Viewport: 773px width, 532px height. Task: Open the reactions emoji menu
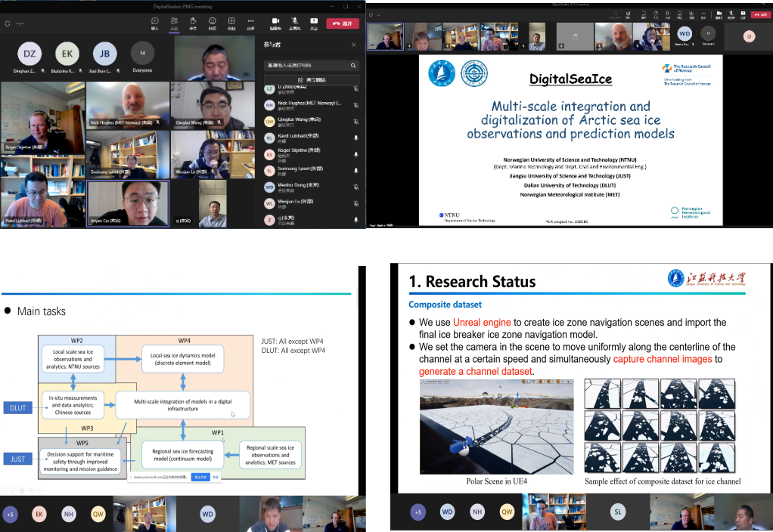coord(212,22)
